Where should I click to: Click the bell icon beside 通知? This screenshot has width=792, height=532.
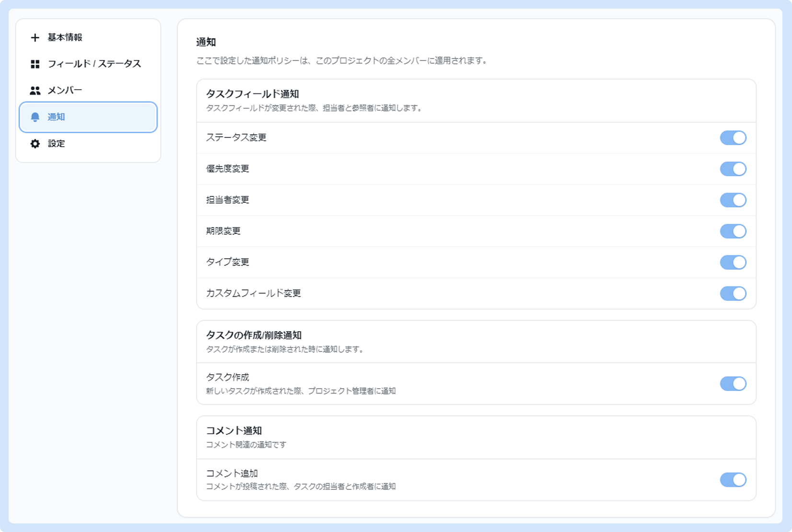35,117
